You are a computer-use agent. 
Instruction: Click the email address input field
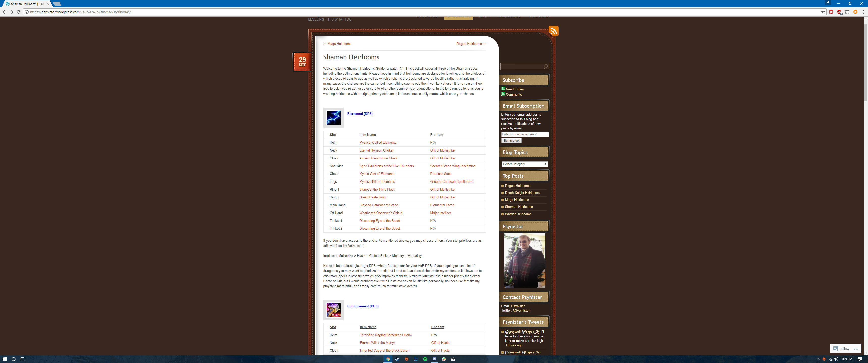[x=525, y=134]
